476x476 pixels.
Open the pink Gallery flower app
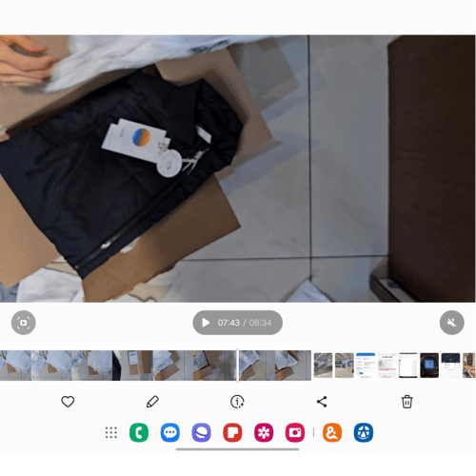point(264,432)
